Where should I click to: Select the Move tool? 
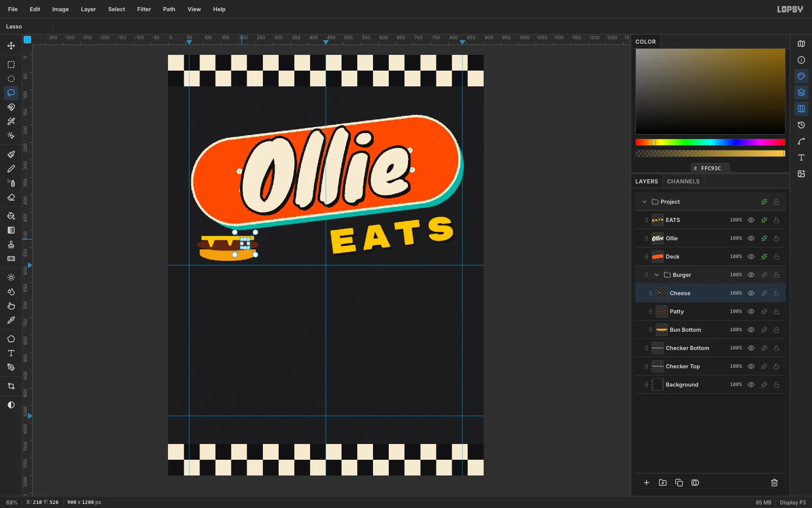(11, 46)
